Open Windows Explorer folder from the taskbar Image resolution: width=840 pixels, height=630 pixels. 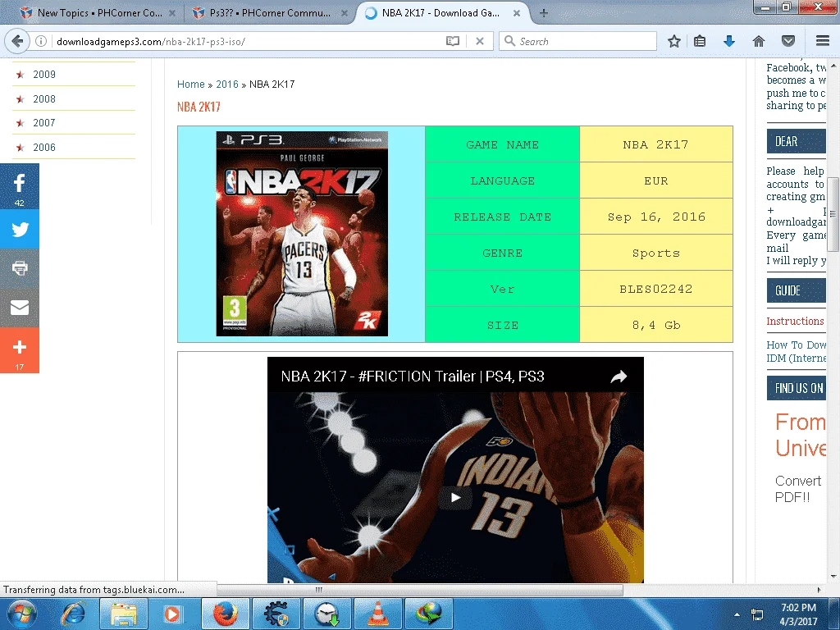coord(123,614)
